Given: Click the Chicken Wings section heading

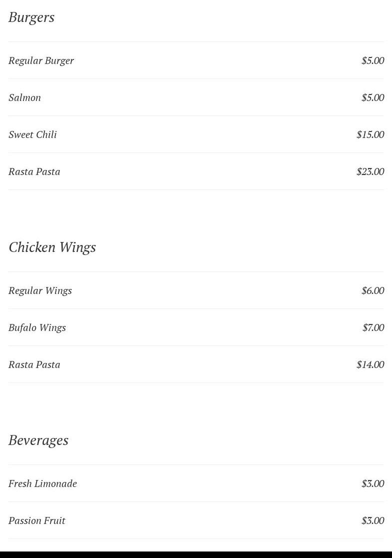Looking at the screenshot, I should (x=52, y=247).
